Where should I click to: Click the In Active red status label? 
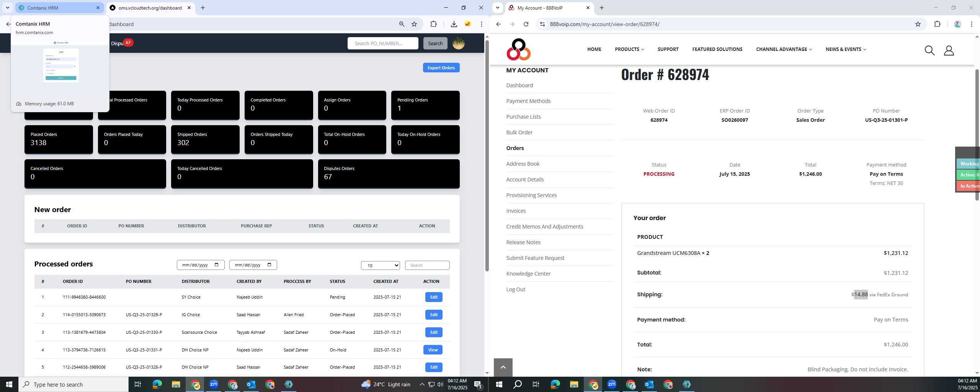coord(968,186)
